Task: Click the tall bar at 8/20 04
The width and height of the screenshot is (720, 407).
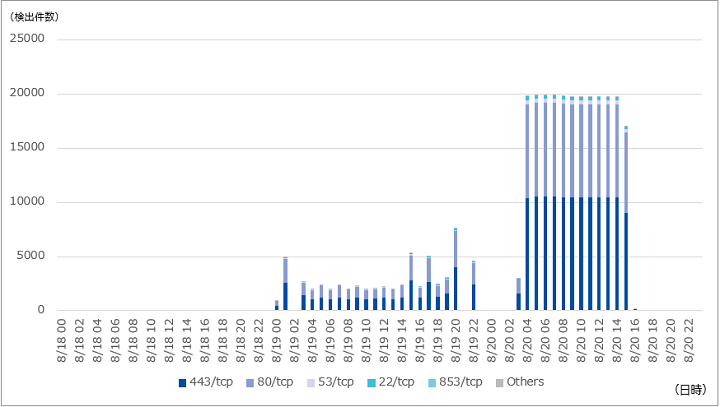Action: coord(527,203)
